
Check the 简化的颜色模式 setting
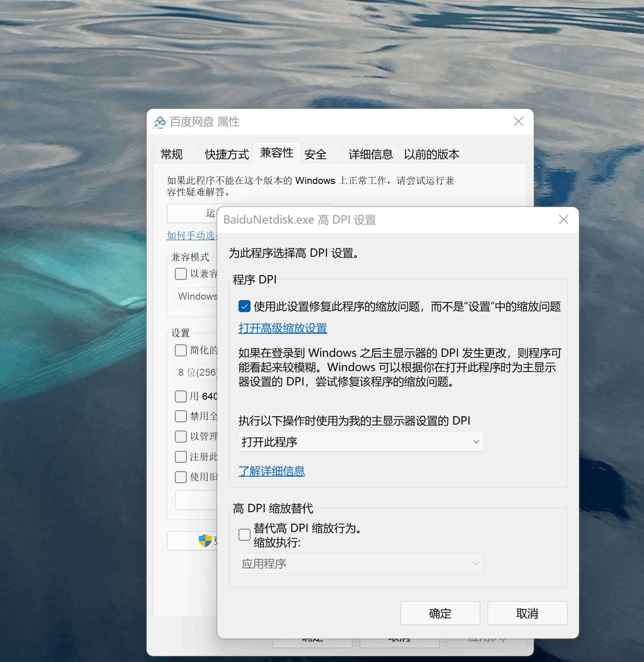[x=180, y=350]
